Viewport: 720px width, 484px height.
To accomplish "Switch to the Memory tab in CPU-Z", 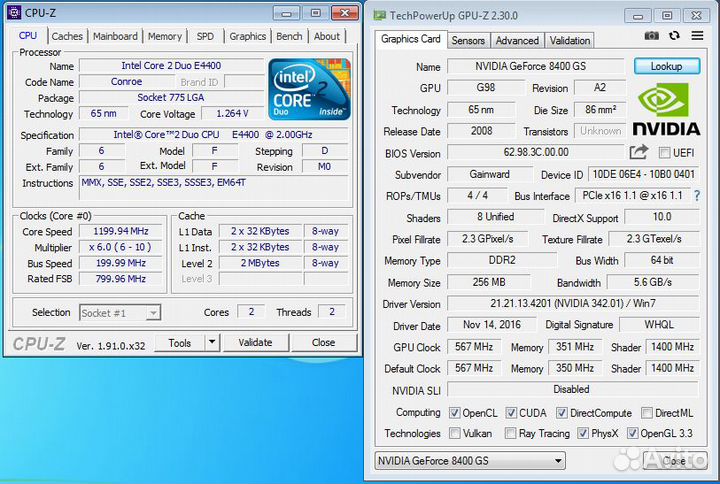I will pos(164,36).
